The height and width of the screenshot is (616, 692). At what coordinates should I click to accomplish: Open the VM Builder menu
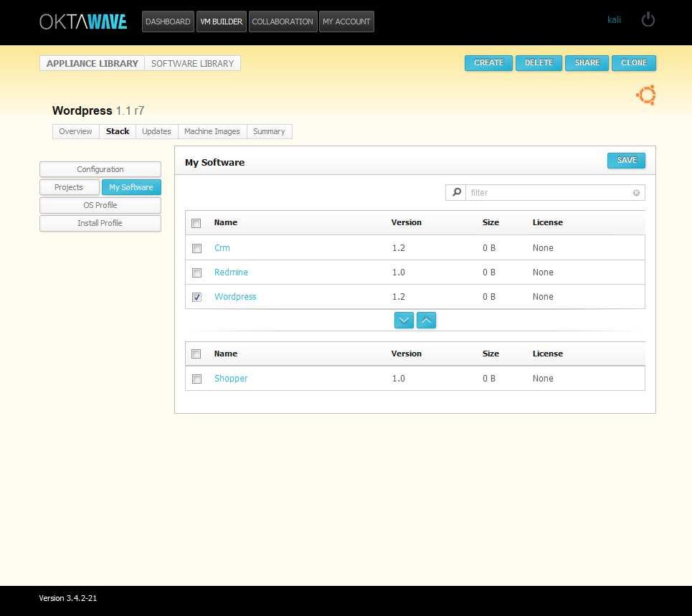click(221, 22)
